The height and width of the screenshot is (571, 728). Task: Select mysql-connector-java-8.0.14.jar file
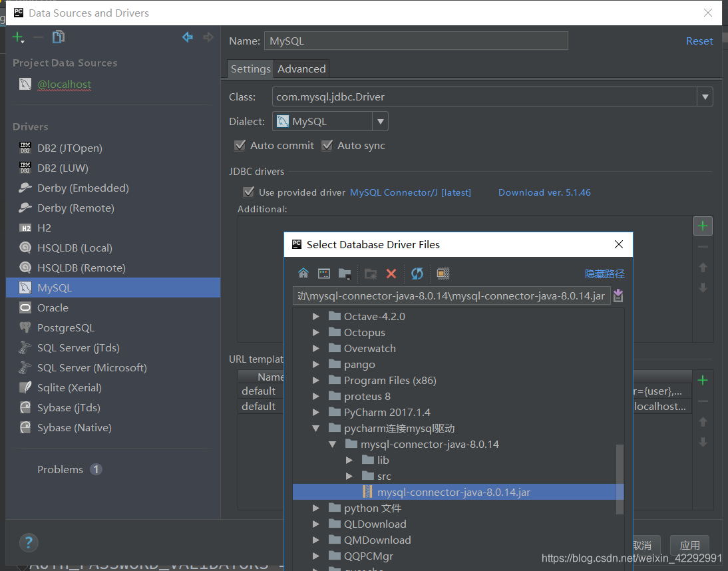pos(458,492)
